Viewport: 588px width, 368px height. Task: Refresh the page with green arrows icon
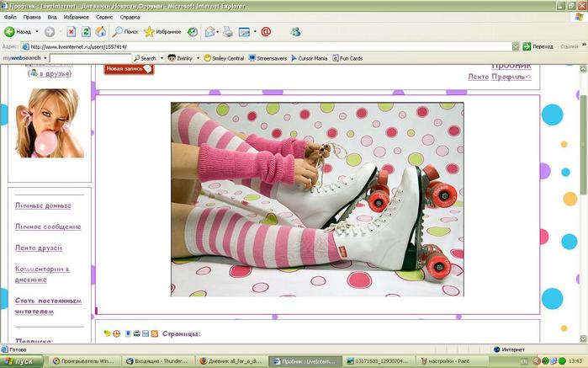tap(86, 32)
